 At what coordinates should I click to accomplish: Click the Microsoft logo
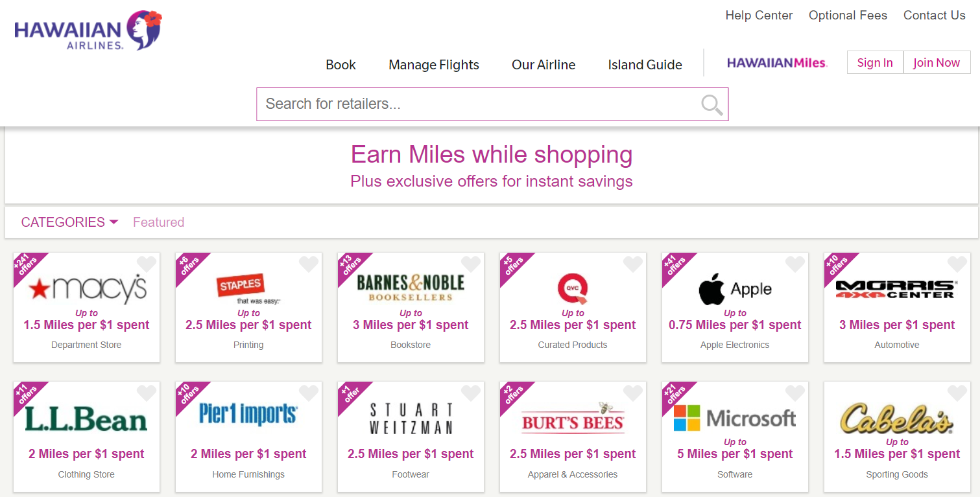735,418
